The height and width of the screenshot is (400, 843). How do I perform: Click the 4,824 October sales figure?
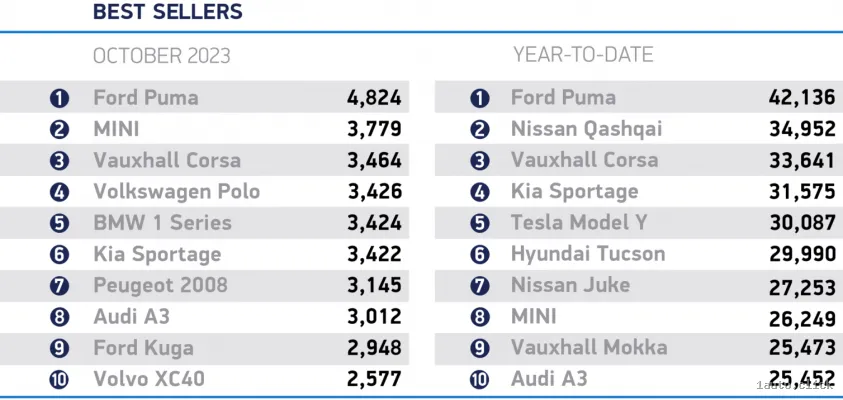coord(374,98)
